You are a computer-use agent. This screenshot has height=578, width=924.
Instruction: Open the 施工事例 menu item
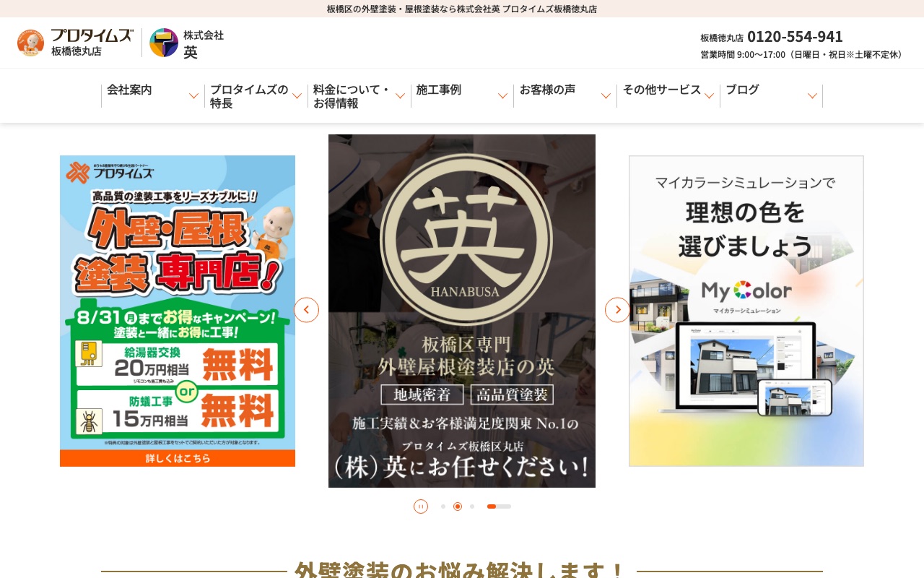pos(439,90)
